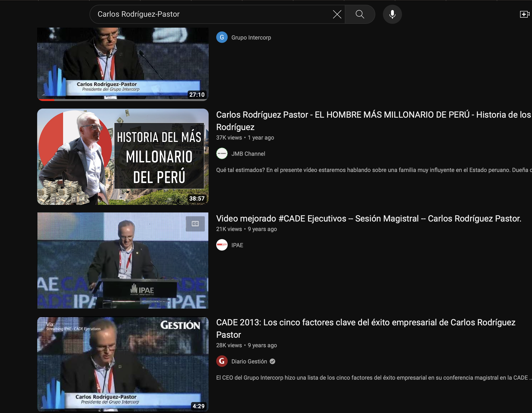Viewport: 532px width, 413px height.
Task: Open Video mejorado #CADE Ejecutivos title
Action: tap(369, 219)
